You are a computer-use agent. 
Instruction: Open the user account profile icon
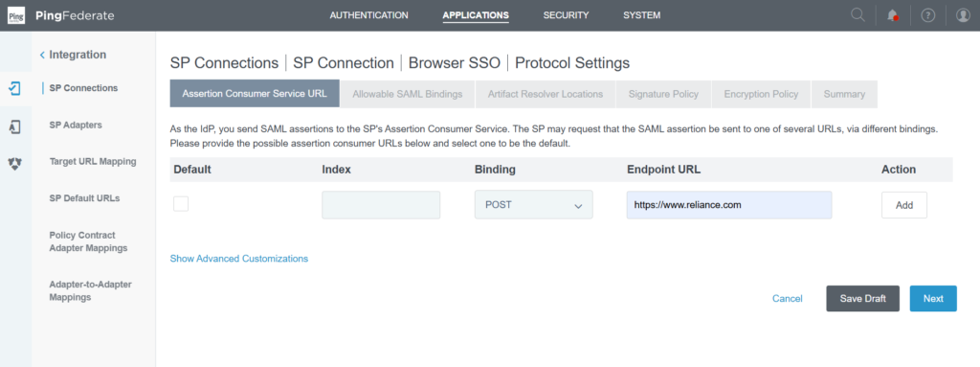(x=963, y=15)
